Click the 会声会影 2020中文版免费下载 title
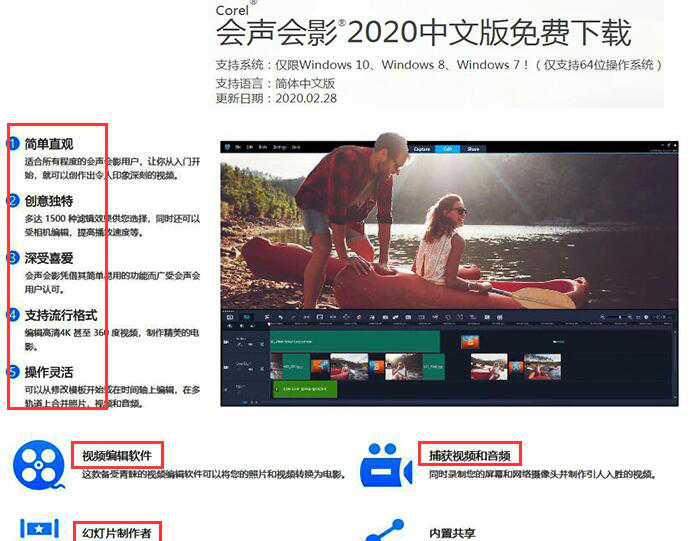Viewport: 697px width, 541px height. click(x=423, y=32)
